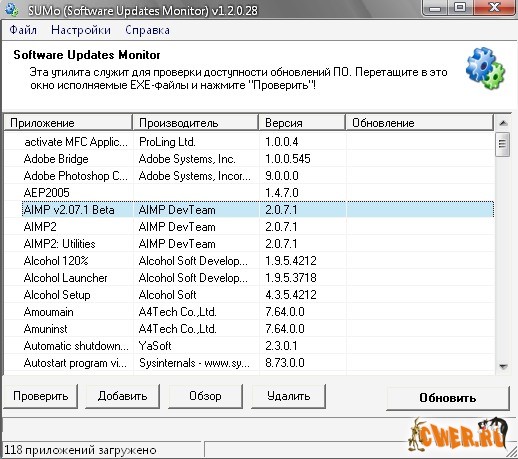Select the Autostart program vi... row
The image size is (518, 459).
249,363
